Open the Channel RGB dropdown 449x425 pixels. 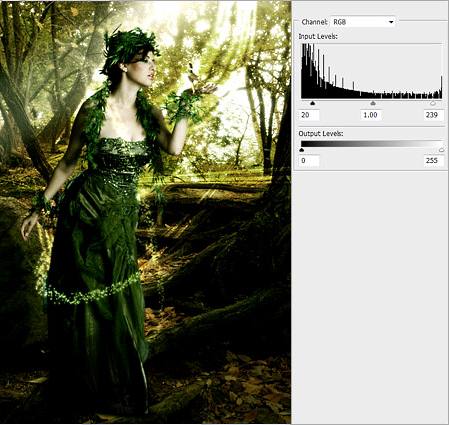[363, 22]
